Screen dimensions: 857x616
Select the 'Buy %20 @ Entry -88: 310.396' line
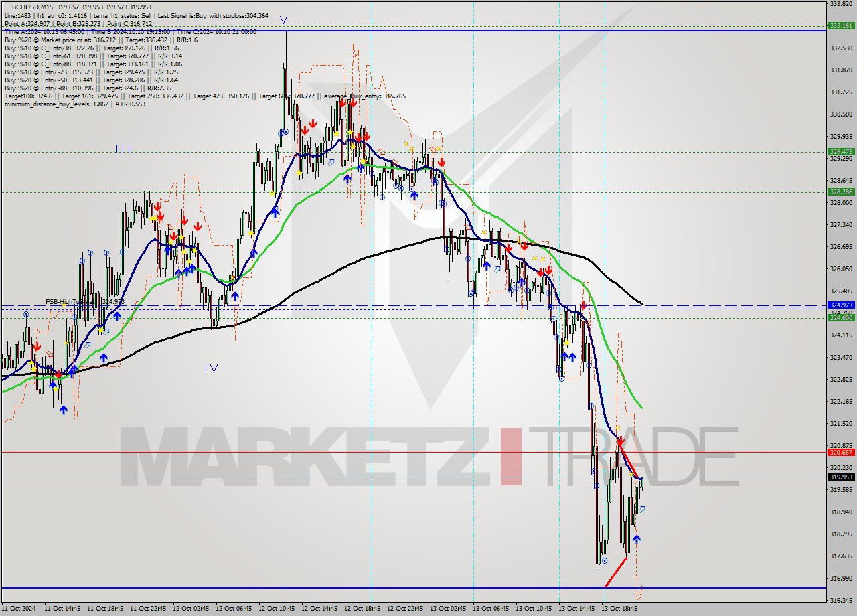pyautogui.click(x=88, y=88)
